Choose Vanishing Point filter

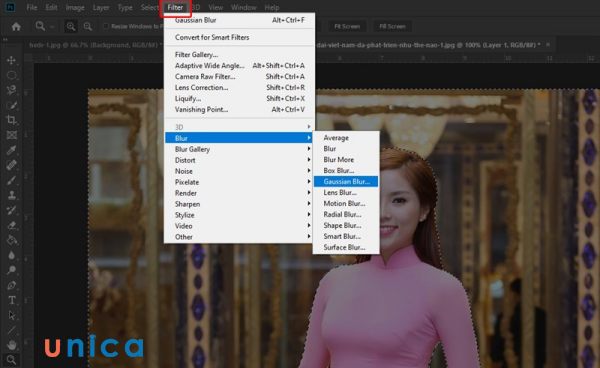(x=240, y=110)
